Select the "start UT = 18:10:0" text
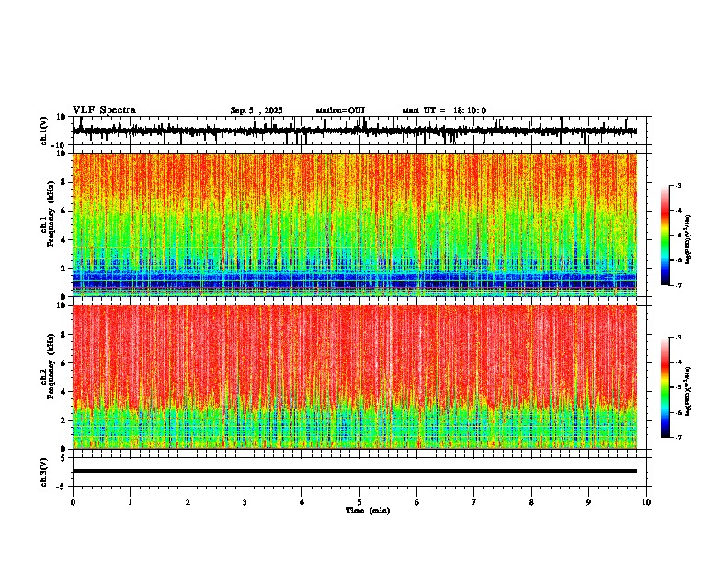 [x=444, y=110]
